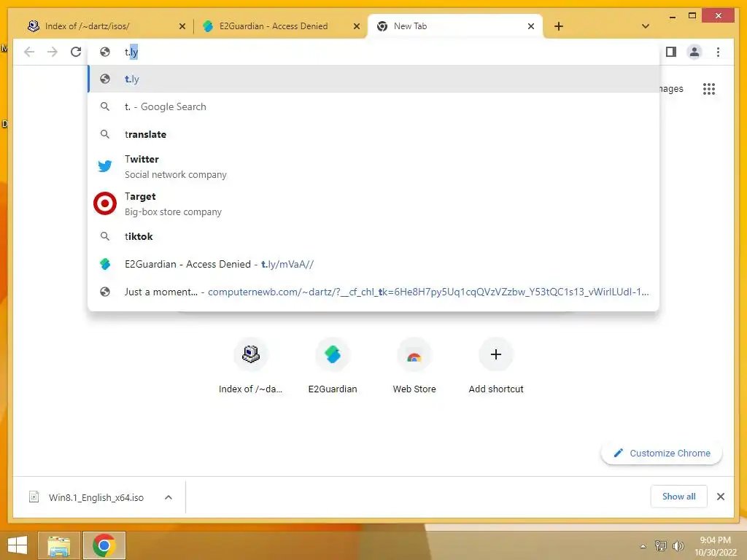
Task: Choose the 't. - Google Search' suggestion
Action: [x=374, y=106]
